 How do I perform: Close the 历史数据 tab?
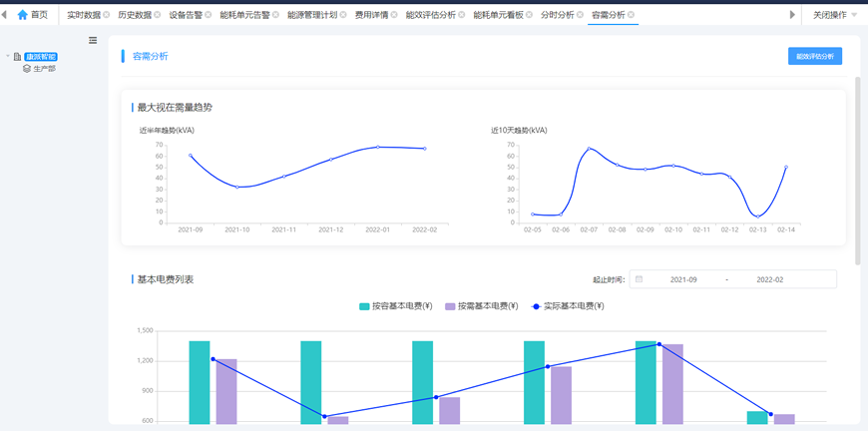pyautogui.click(x=158, y=15)
